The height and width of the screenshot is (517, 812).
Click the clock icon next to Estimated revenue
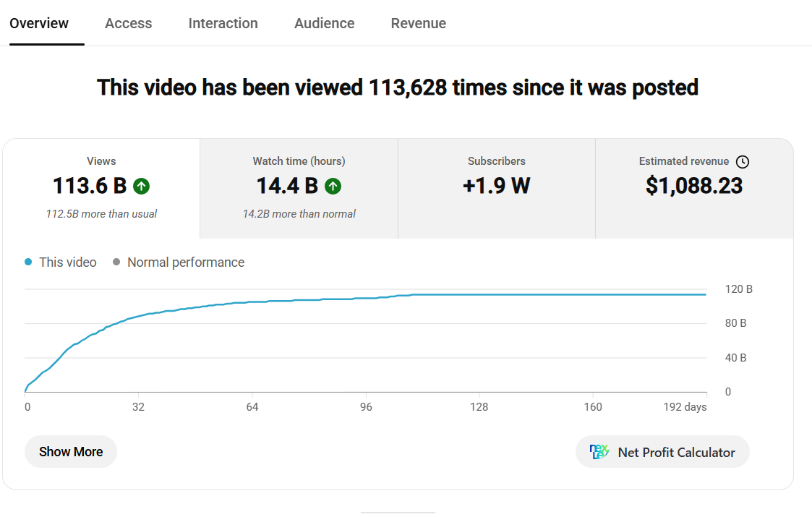click(x=743, y=162)
